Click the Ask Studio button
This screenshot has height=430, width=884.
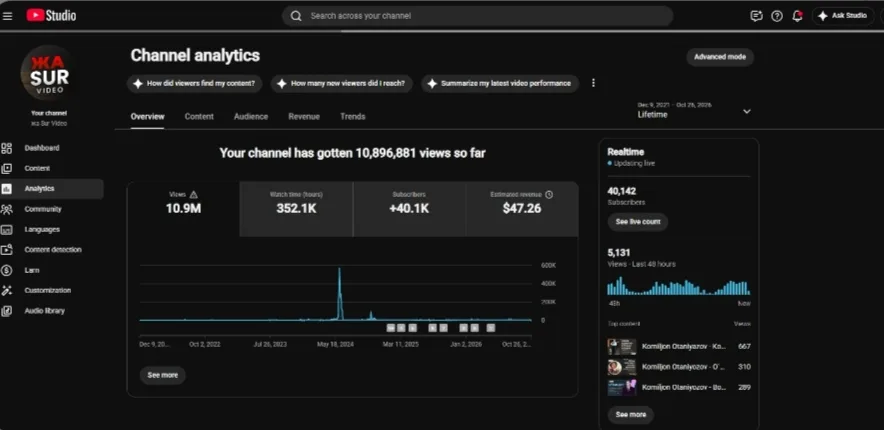pyautogui.click(x=843, y=16)
